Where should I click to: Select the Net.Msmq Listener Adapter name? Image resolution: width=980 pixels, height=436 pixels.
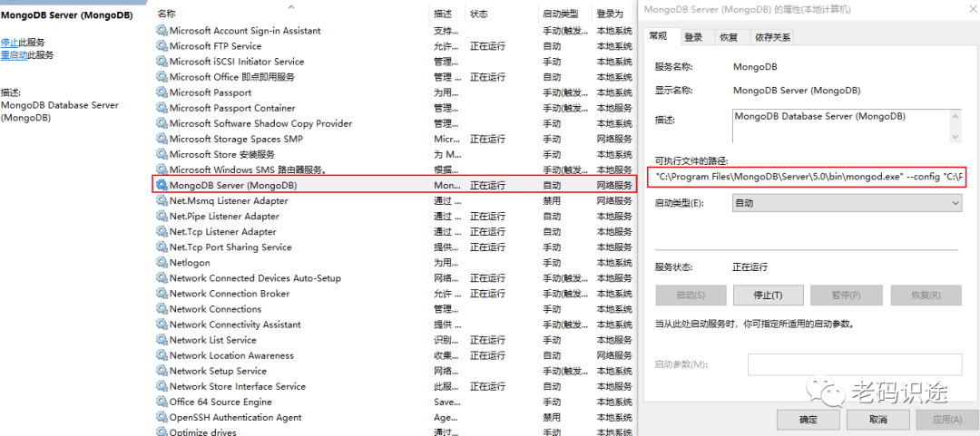pyautogui.click(x=229, y=201)
